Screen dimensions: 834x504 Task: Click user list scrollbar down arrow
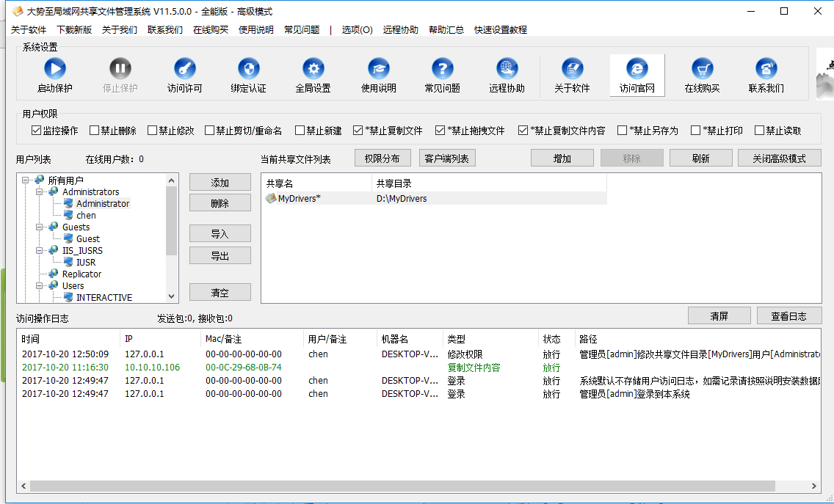[x=171, y=296]
